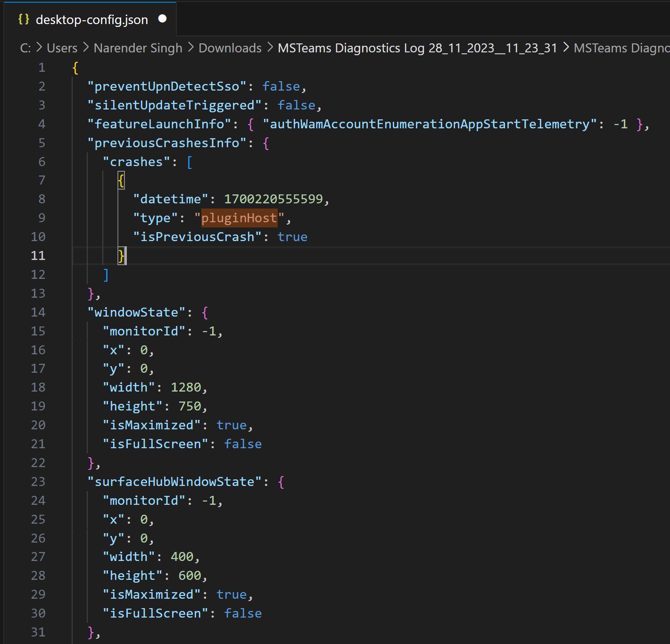Place cursor on the windowState key
Image resolution: width=670 pixels, height=644 pixels.
[137, 312]
